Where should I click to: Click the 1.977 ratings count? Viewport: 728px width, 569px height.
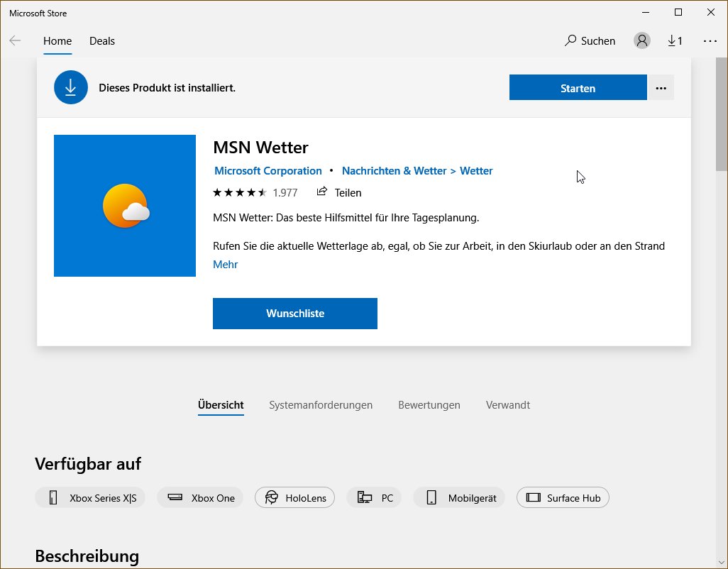[285, 192]
